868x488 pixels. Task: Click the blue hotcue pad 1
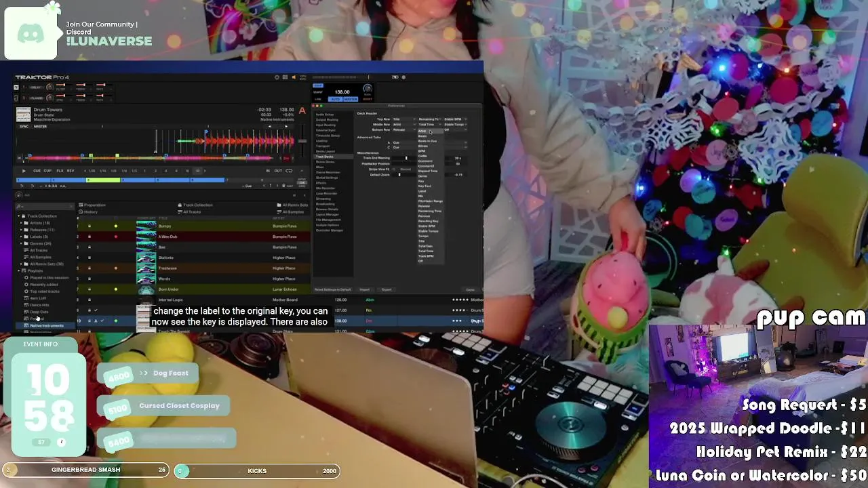(x=34, y=180)
